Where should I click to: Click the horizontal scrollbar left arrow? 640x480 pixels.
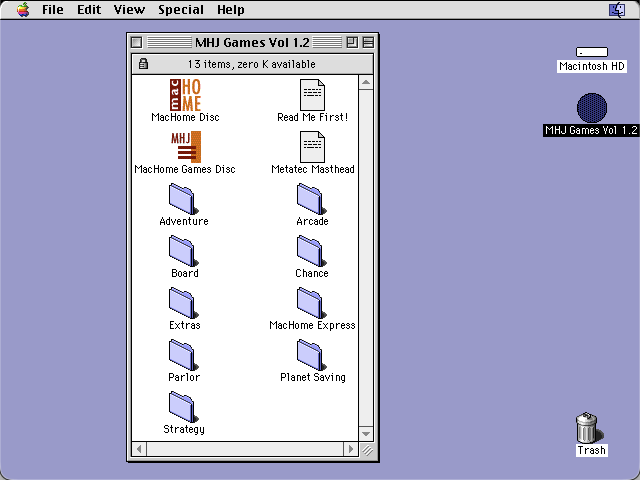coord(139,449)
